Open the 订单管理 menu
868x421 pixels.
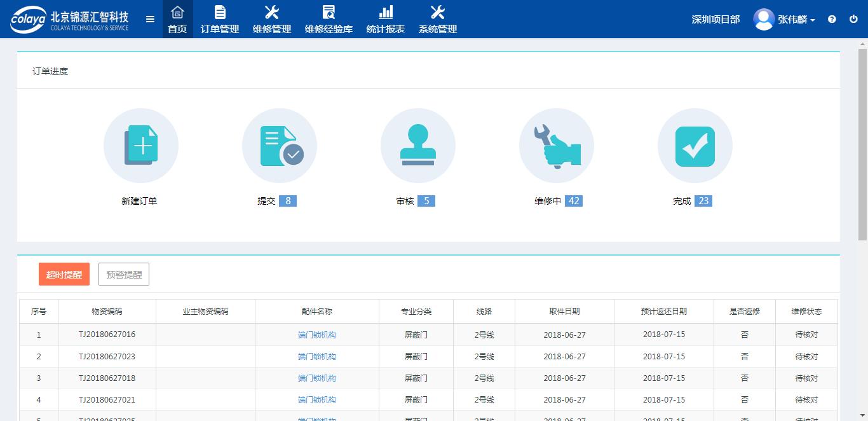(220, 19)
